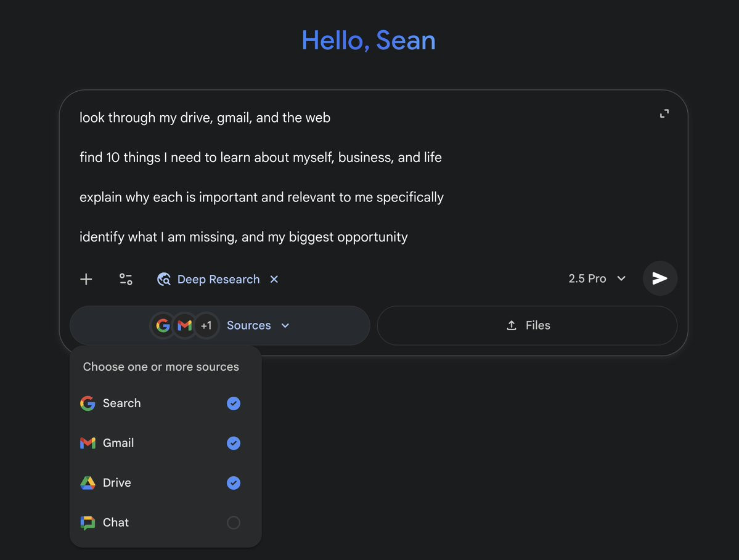Screen dimensions: 739x560
Task: Click the plus add attachment icon
Action: (86, 279)
